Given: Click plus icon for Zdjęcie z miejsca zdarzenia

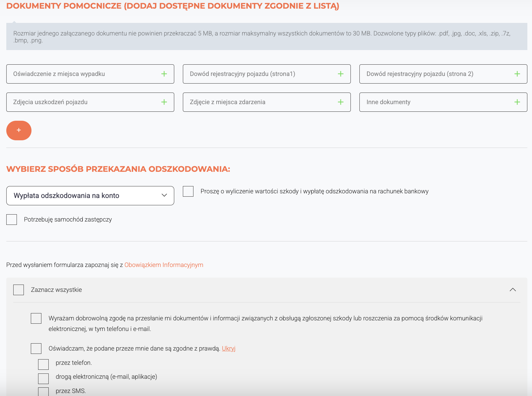Looking at the screenshot, I should coord(341,102).
